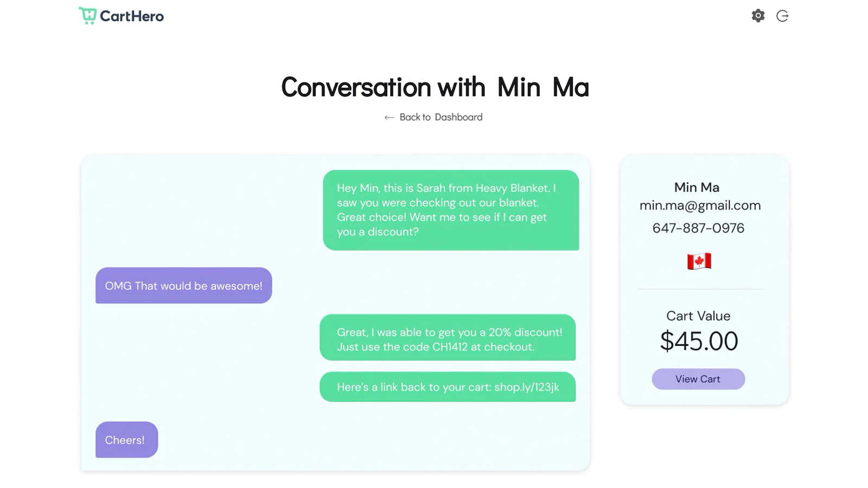Image resolution: width=868 pixels, height=488 pixels.
Task: Click the CartHero cart logo icon
Action: coord(87,15)
